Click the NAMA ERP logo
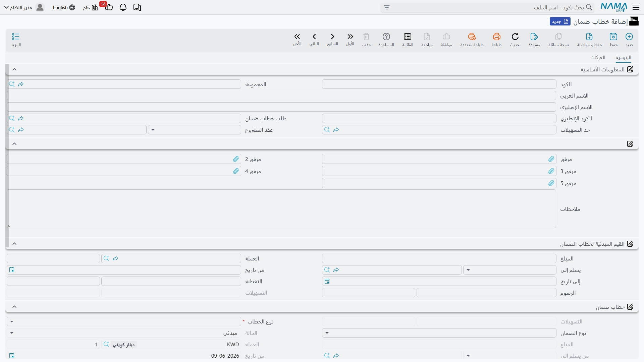This screenshot has width=644, height=362. coord(614,7)
